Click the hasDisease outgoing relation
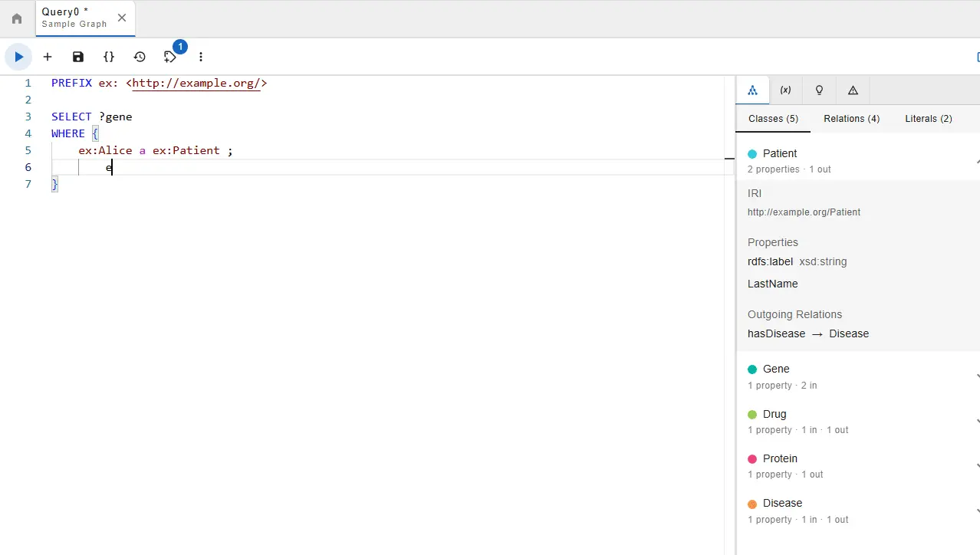Viewport: 980px width, 555px height. (776, 333)
